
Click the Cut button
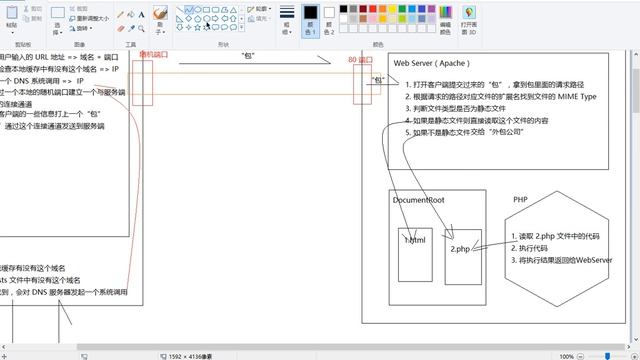point(33,9)
